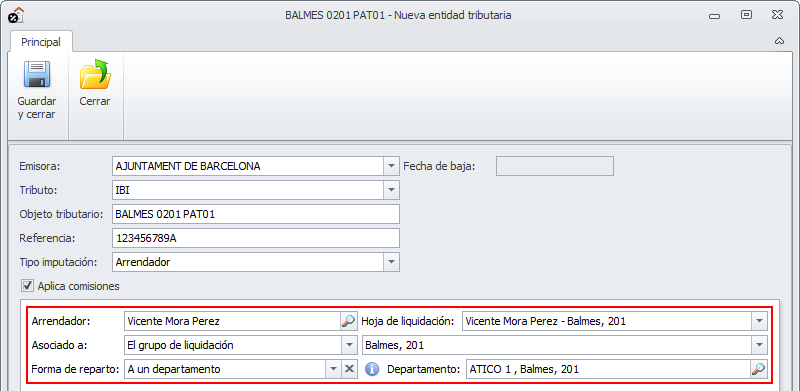Click the Hoja de liquidación label

(x=408, y=321)
